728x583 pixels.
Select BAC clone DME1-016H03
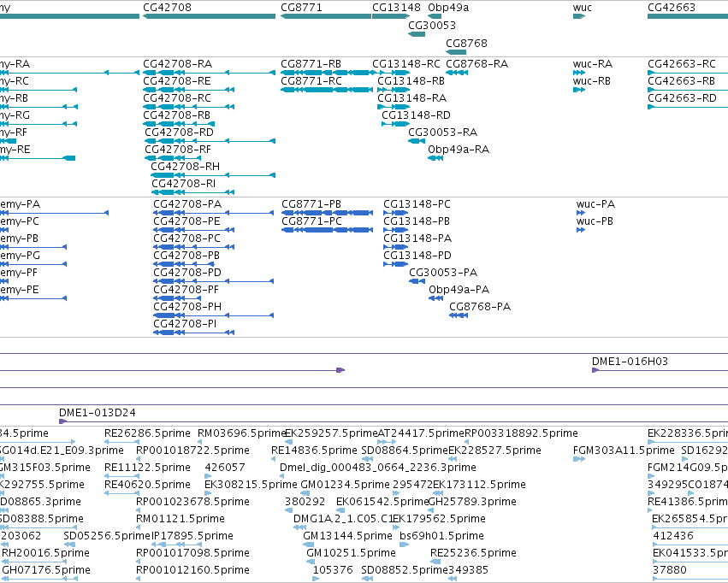point(660,370)
